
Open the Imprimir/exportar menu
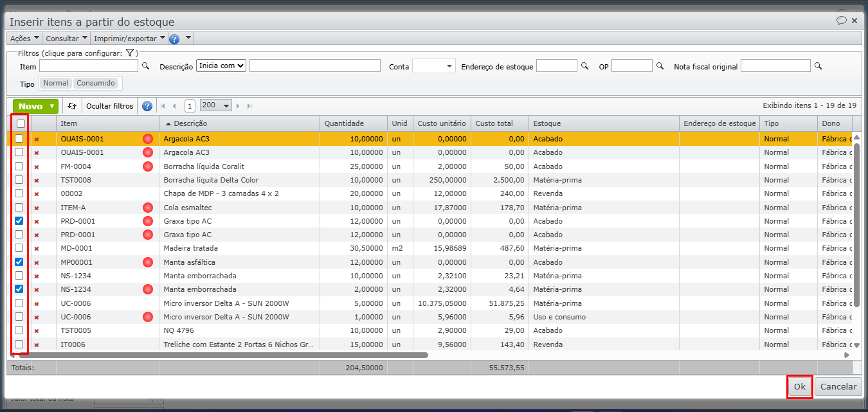tap(129, 39)
